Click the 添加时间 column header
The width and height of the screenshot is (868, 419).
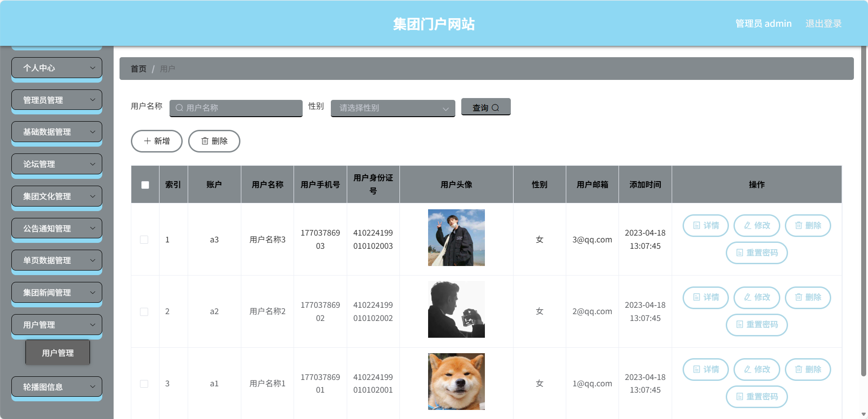tap(645, 185)
